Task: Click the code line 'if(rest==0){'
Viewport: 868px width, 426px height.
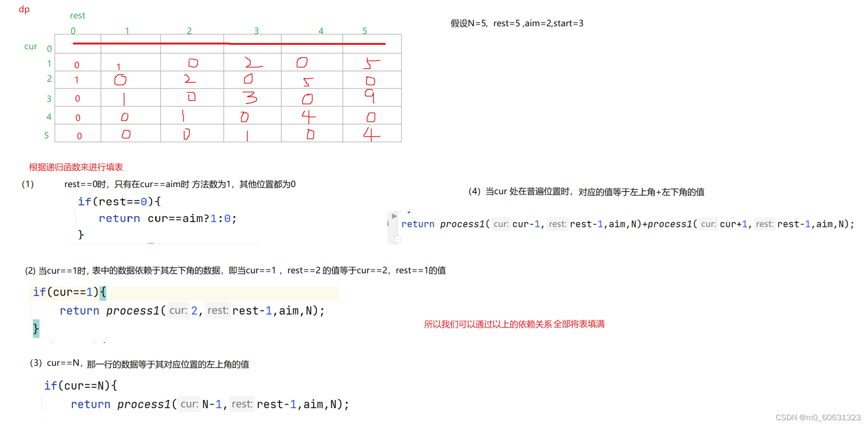Action: [119, 201]
